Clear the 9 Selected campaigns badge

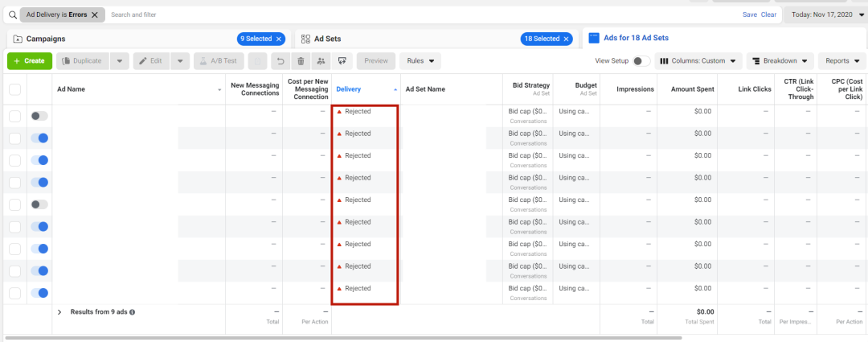(279, 39)
